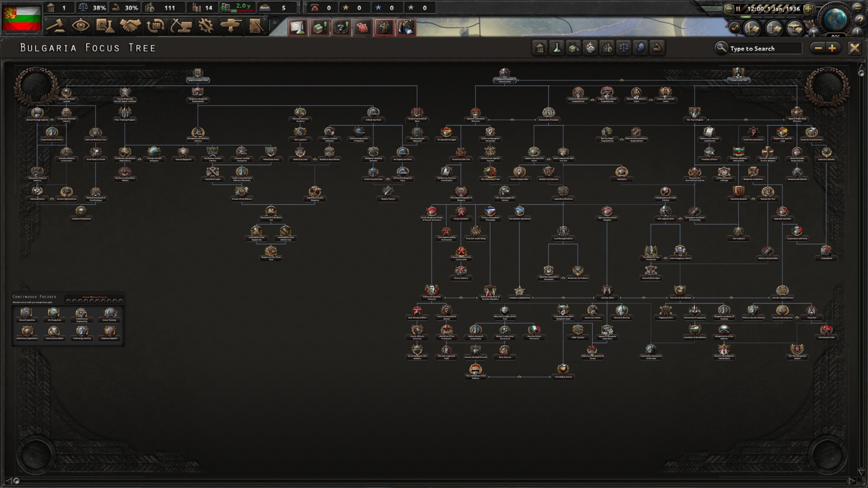
Task: Select the Army Training continuous focus
Action: click(109, 313)
